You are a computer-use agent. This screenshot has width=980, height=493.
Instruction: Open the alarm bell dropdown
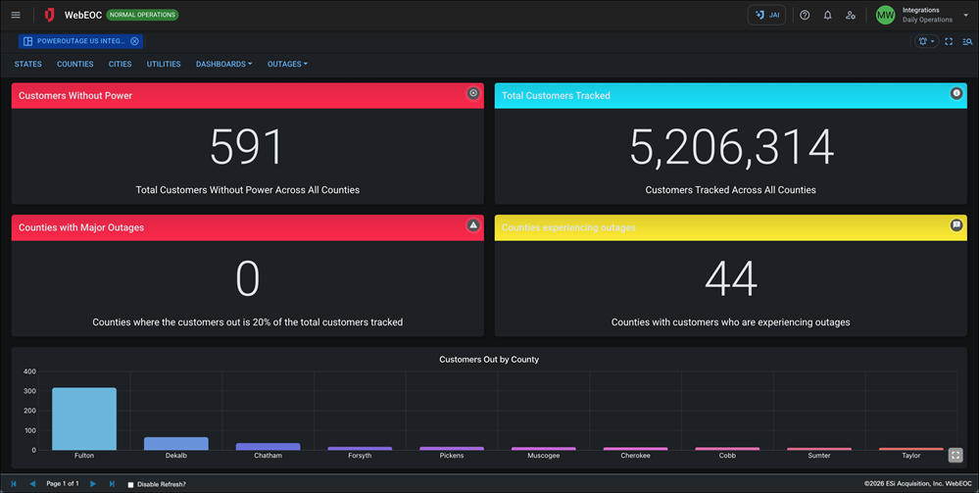925,41
